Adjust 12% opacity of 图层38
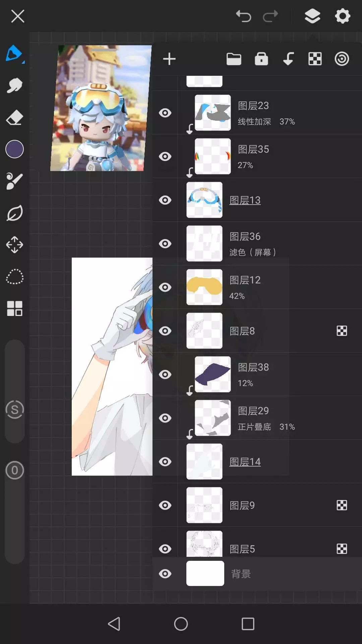 [x=245, y=383]
